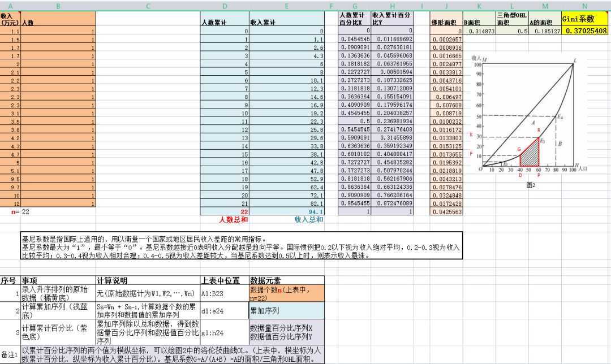Click the Y percentage cell 0.872476089
This screenshot has height=364, width=611.
(393, 203)
